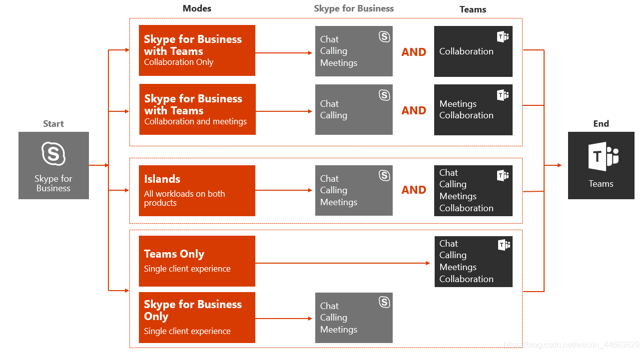Click Teams icon in Meetings Collaboration box
Image resolution: width=644 pixels, height=354 pixels.
pos(503,95)
